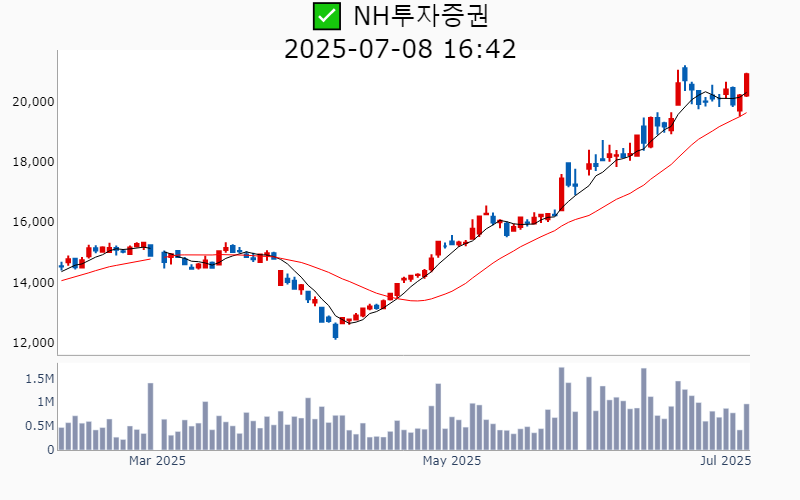This screenshot has height=500, width=800.
Task: Click the 16,000 price axis label
Action: (x=33, y=222)
